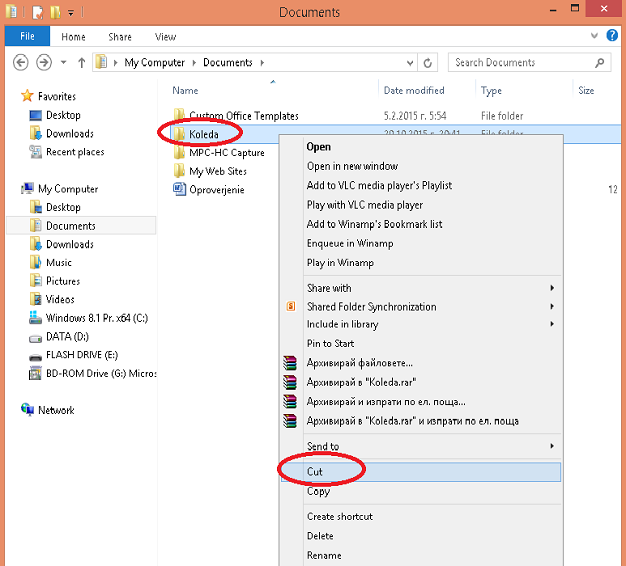This screenshot has height=566, width=626.
Task: Open the View ribbon tab
Action: click(165, 37)
